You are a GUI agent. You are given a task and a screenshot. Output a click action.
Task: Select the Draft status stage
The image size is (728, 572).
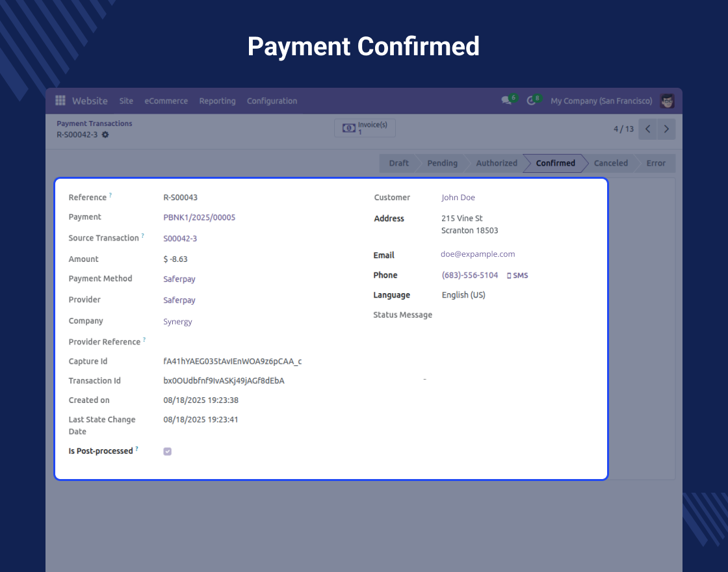(x=399, y=163)
